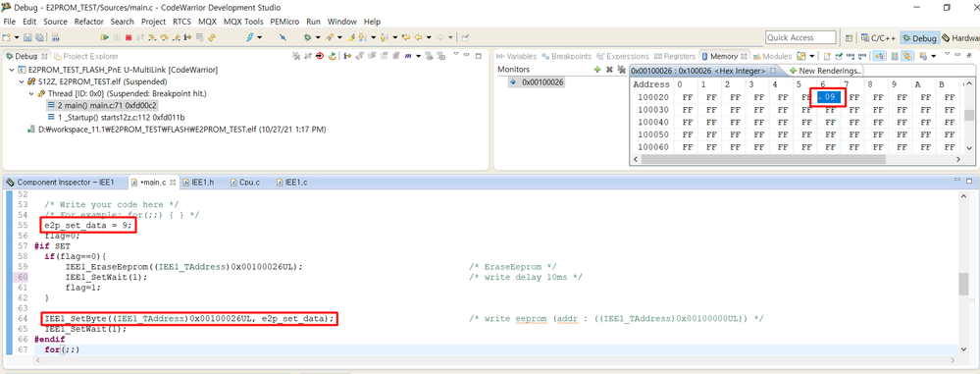Switch to the C/C++ perspective
The image size is (980, 374).
coord(877,37)
